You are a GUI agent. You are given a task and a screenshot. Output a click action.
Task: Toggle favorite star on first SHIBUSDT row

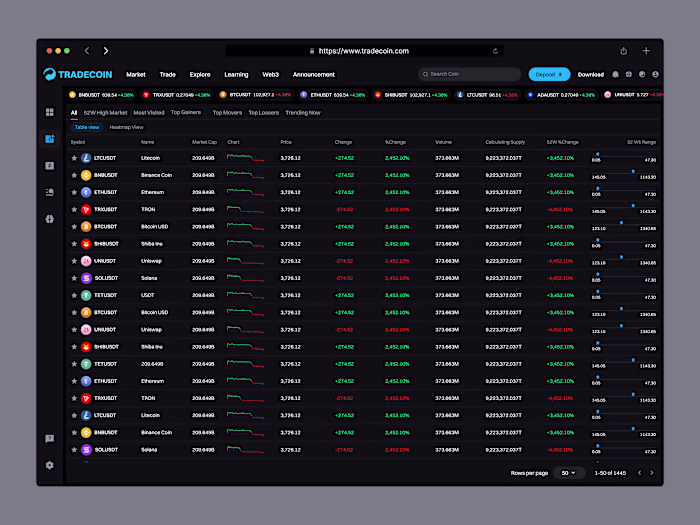74,244
